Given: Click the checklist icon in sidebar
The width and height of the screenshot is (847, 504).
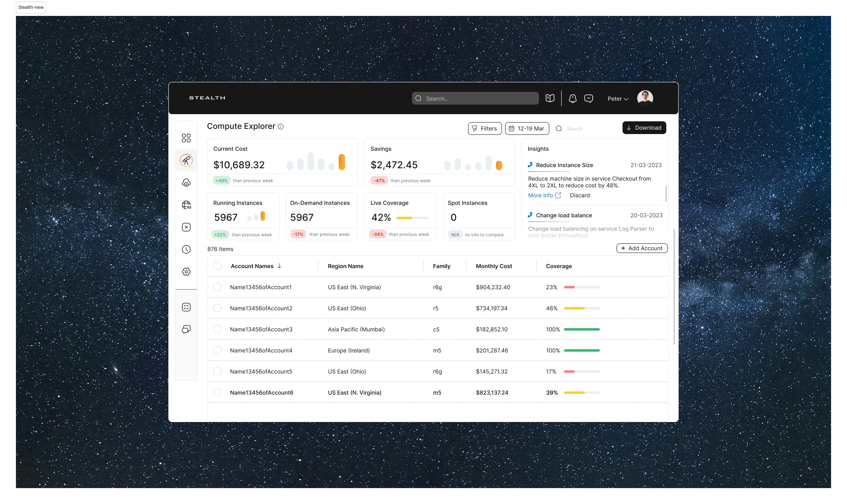Looking at the screenshot, I should point(186,307).
